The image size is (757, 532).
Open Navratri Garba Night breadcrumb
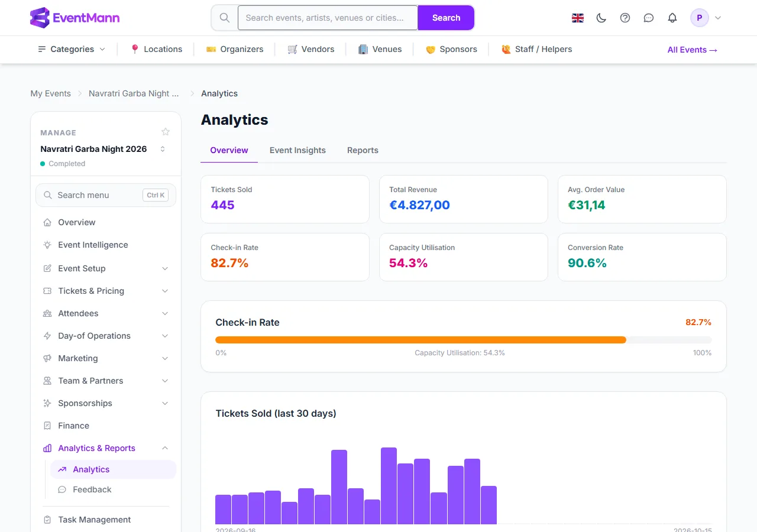pos(134,93)
